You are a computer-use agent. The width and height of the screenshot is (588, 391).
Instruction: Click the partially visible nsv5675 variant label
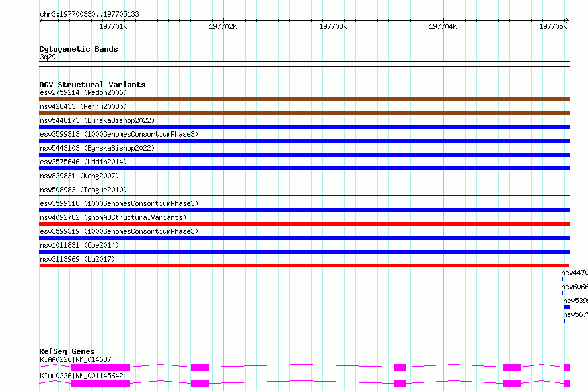(x=575, y=314)
